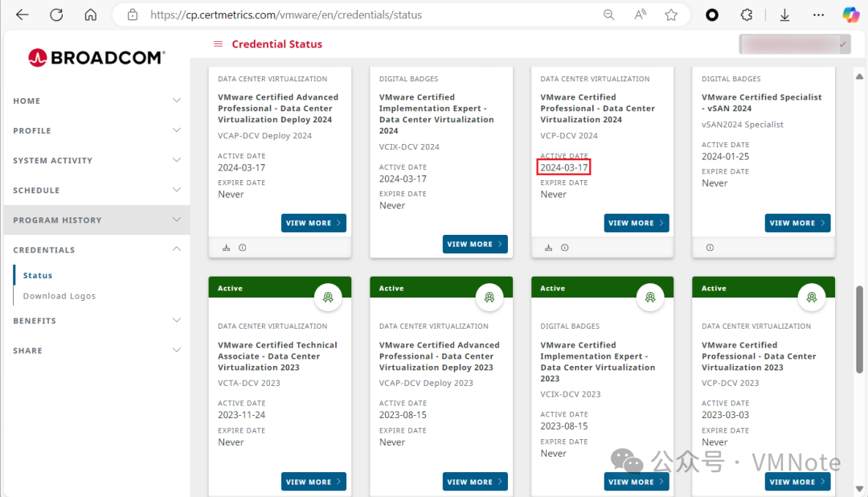The height and width of the screenshot is (497, 868).
Task: Open Download Logos under Credentials
Action: [59, 296]
